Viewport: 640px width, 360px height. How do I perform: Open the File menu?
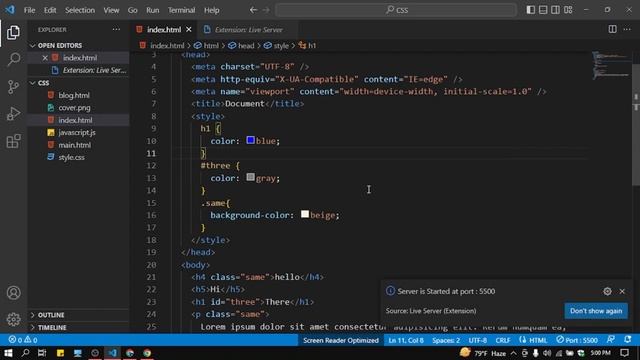[x=29, y=10]
